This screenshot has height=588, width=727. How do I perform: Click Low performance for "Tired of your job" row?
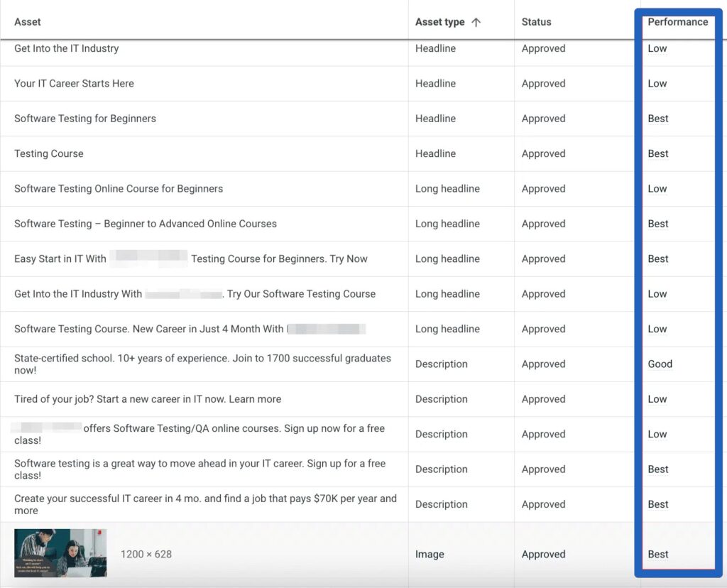657,399
